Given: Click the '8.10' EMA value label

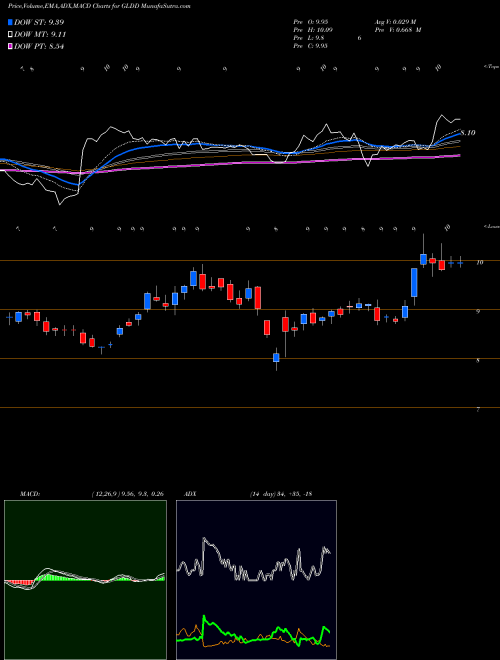Looking at the screenshot, I should coord(468,133).
